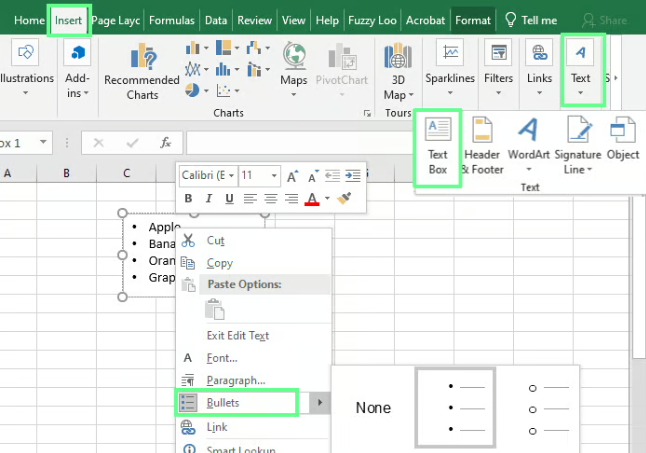Image resolution: width=646 pixels, height=453 pixels.
Task: Click the Format Painter brush in mini toolbar
Action: pyautogui.click(x=345, y=199)
